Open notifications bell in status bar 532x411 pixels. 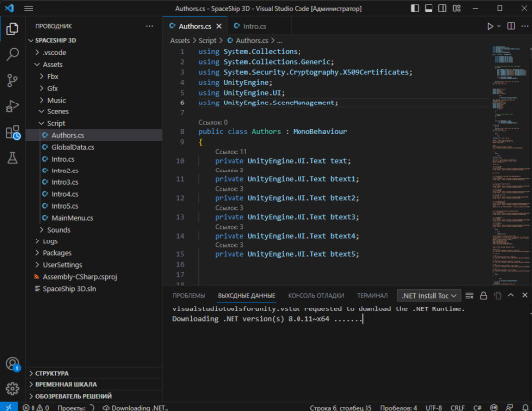(x=525, y=407)
